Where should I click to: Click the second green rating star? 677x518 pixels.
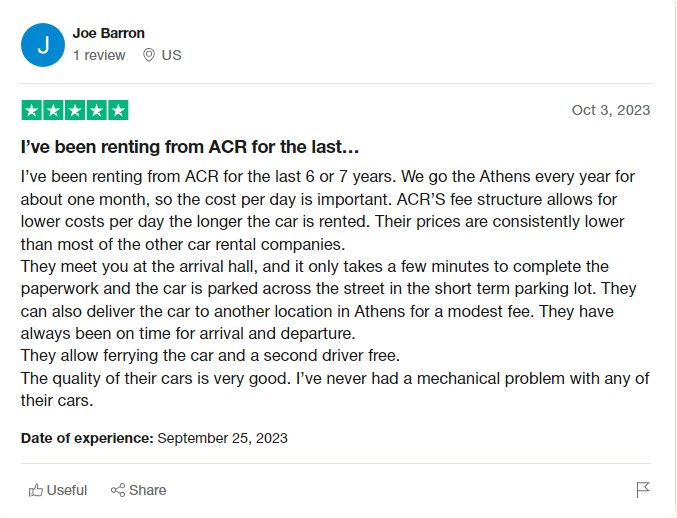coord(53,111)
